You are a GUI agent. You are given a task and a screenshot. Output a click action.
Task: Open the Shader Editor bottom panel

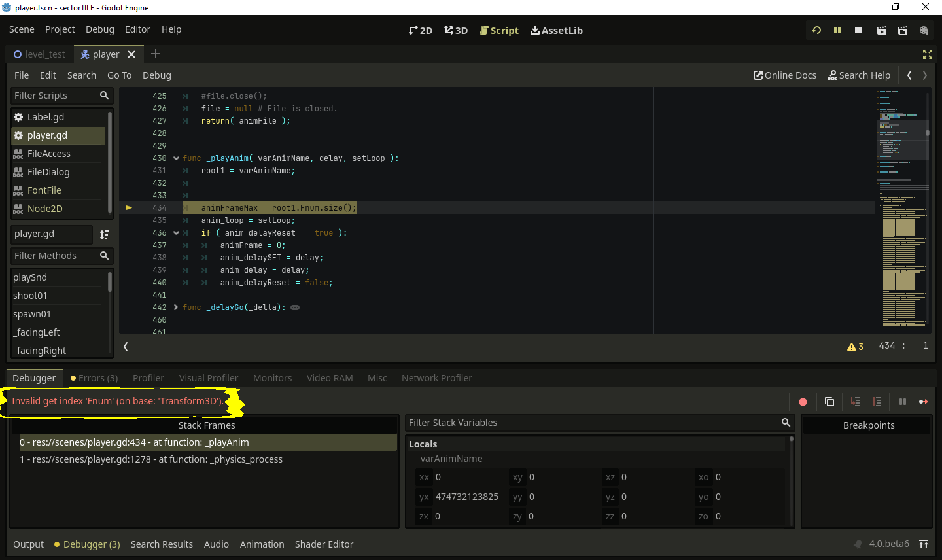click(324, 544)
